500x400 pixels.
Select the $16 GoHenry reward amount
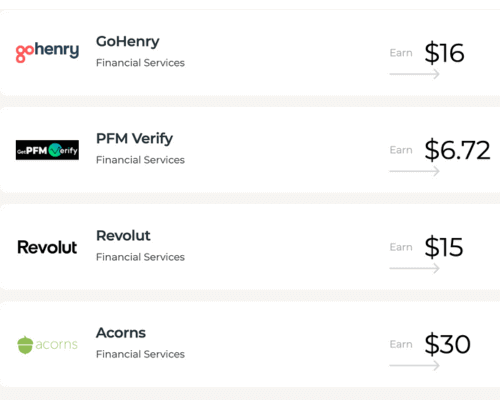[444, 53]
